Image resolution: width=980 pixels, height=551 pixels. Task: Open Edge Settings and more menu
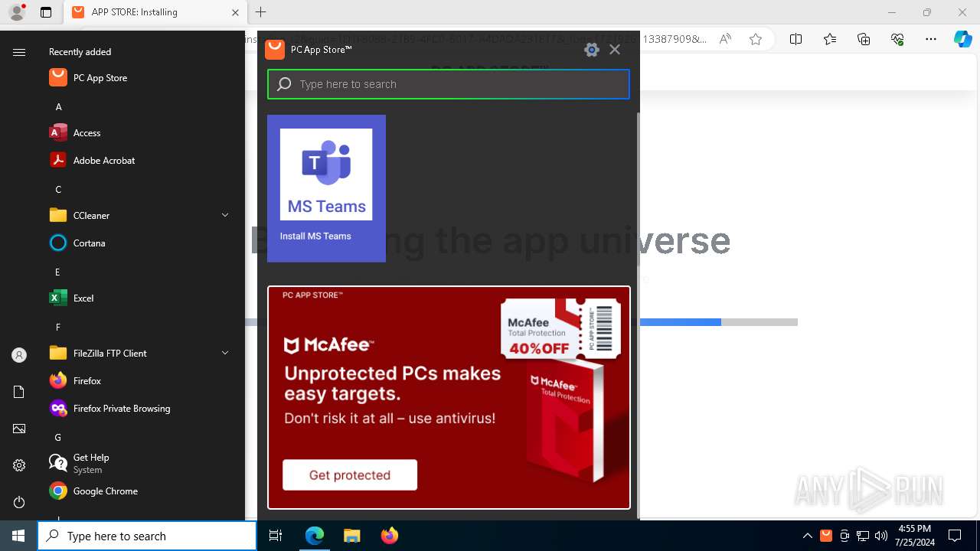click(931, 39)
